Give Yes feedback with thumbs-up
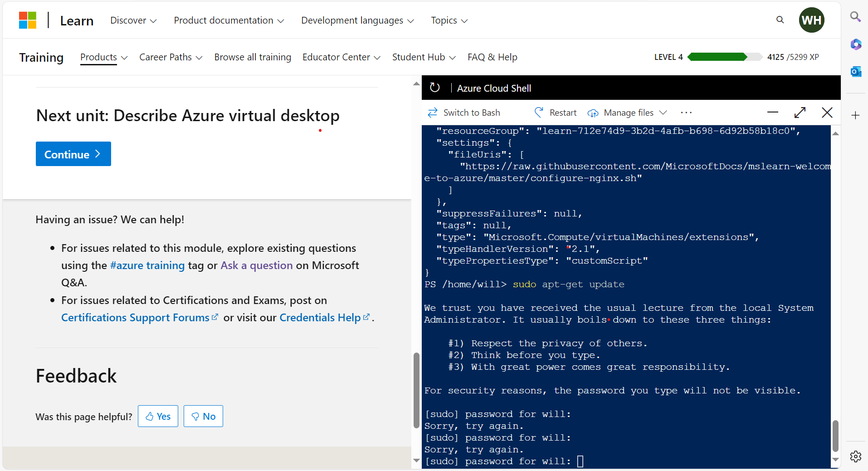868x471 pixels. click(x=158, y=416)
